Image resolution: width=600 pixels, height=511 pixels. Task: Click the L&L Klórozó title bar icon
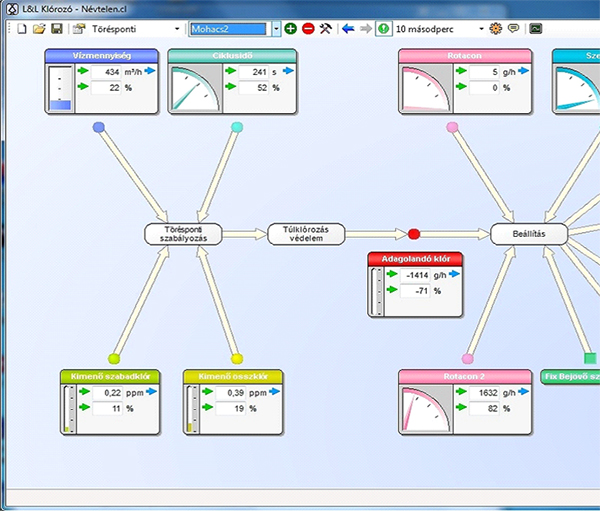click(x=13, y=9)
